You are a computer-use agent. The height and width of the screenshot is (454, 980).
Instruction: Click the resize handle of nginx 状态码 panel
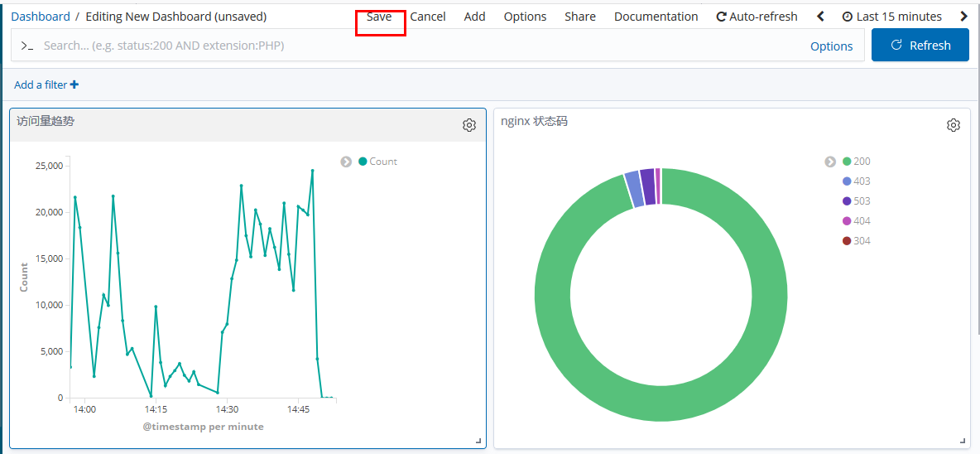coord(963,441)
